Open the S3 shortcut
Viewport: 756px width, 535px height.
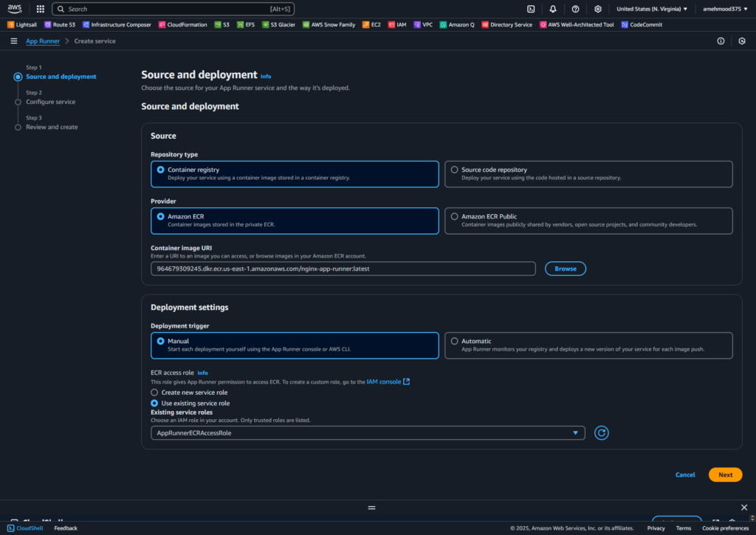click(221, 24)
